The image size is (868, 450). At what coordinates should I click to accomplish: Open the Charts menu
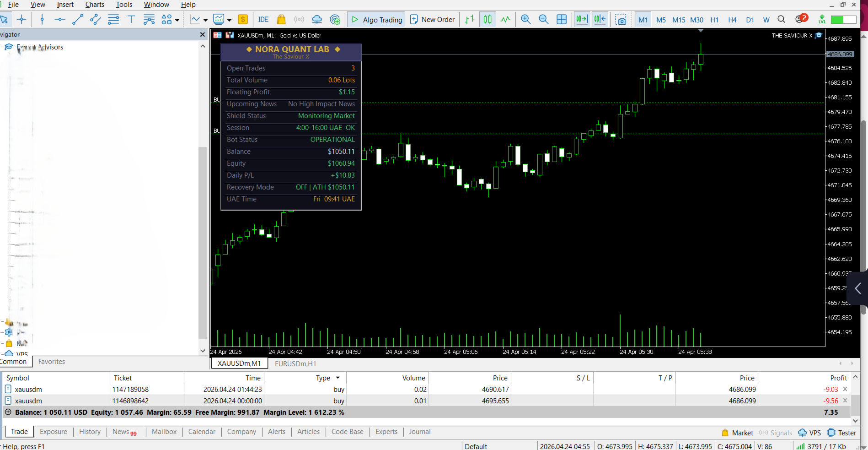tap(95, 5)
